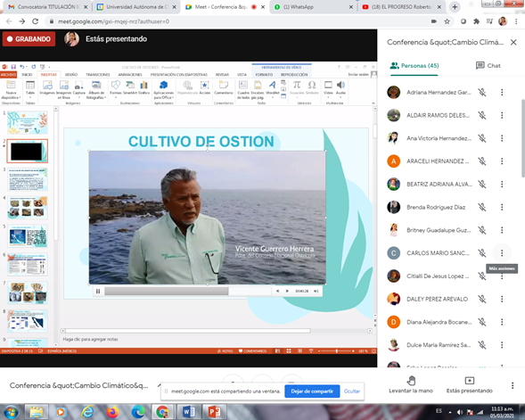Click the Imágenes en línea icon
This screenshot has width=525, height=420.
point(63,89)
